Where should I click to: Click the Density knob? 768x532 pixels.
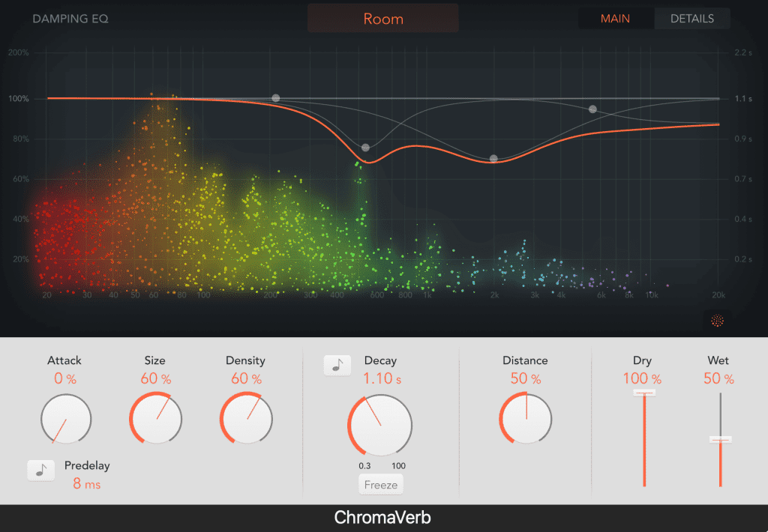(x=246, y=419)
